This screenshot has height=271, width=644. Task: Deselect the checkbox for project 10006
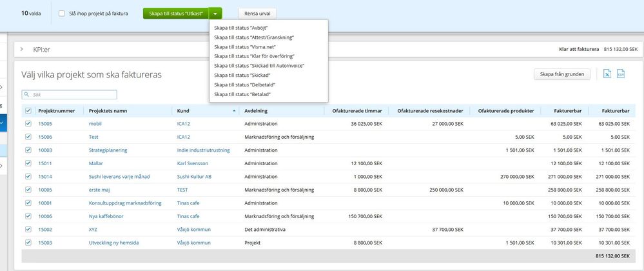pos(28,216)
